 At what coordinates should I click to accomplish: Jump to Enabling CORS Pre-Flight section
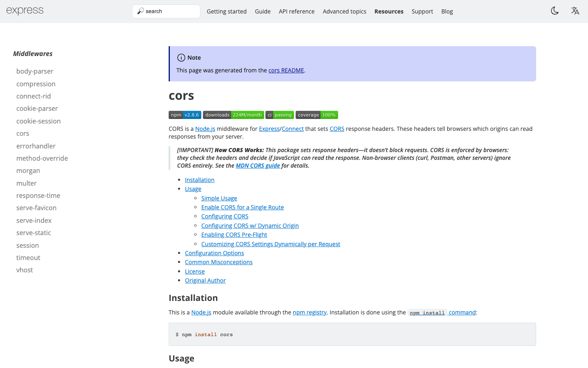pyautogui.click(x=234, y=235)
